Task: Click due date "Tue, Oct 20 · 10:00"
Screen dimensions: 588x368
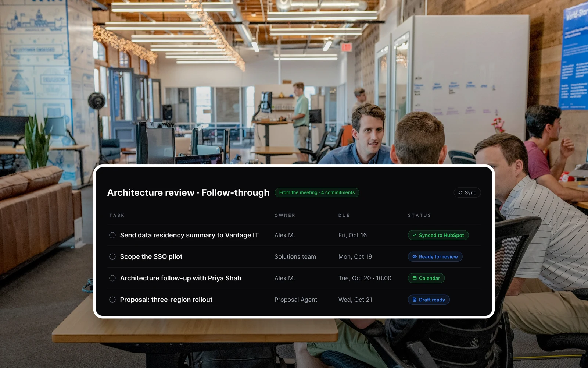Action: click(365, 278)
